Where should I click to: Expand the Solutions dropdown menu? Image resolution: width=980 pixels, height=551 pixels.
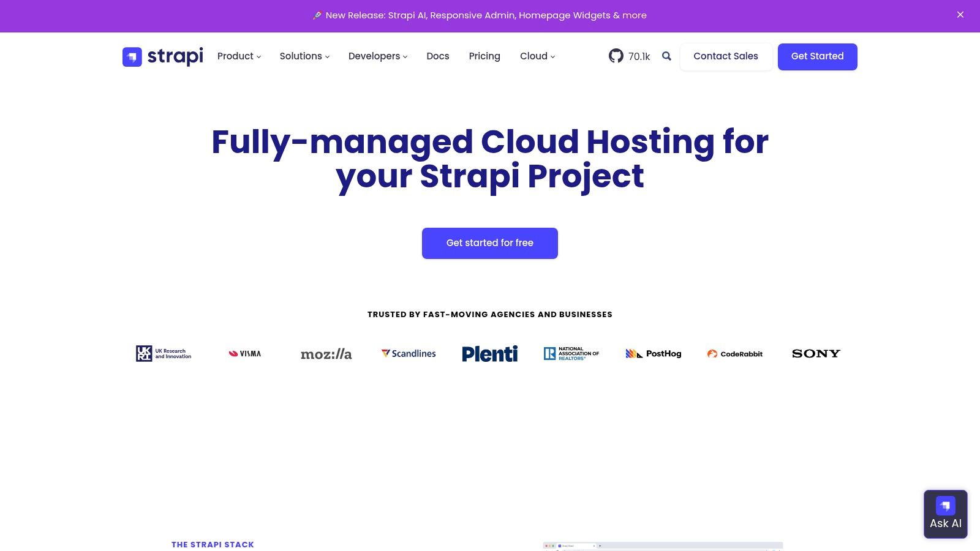click(x=304, y=56)
